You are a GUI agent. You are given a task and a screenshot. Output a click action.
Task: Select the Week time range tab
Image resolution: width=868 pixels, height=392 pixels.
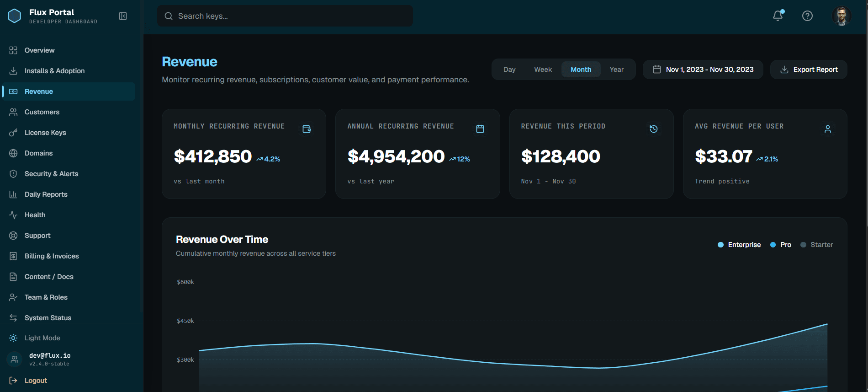(543, 70)
